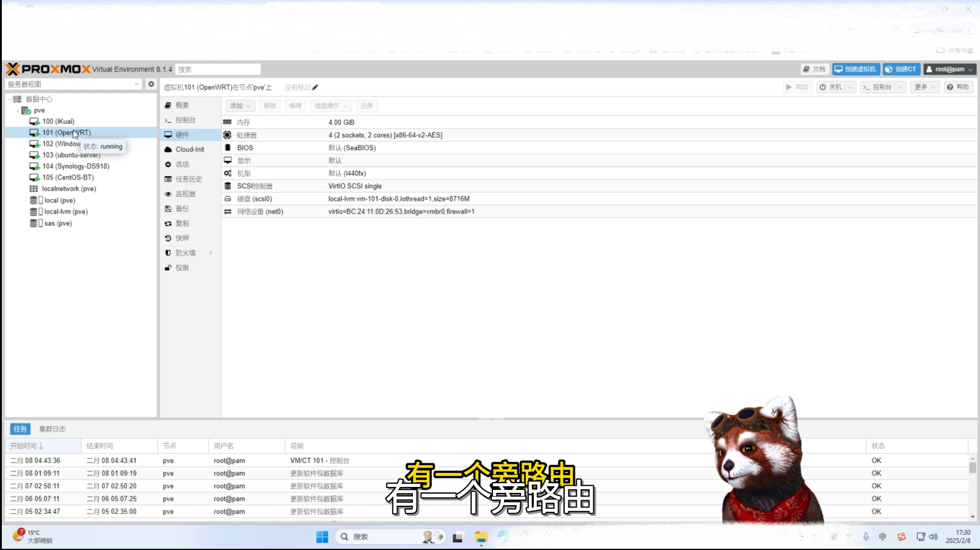Sort by 结束时间 column header

(x=119, y=446)
